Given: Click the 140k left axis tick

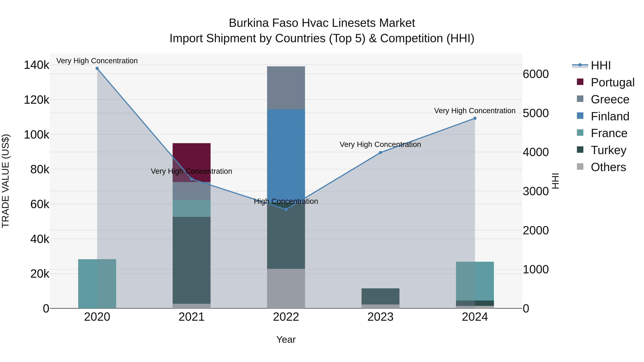Looking at the screenshot, I should click(x=36, y=65).
